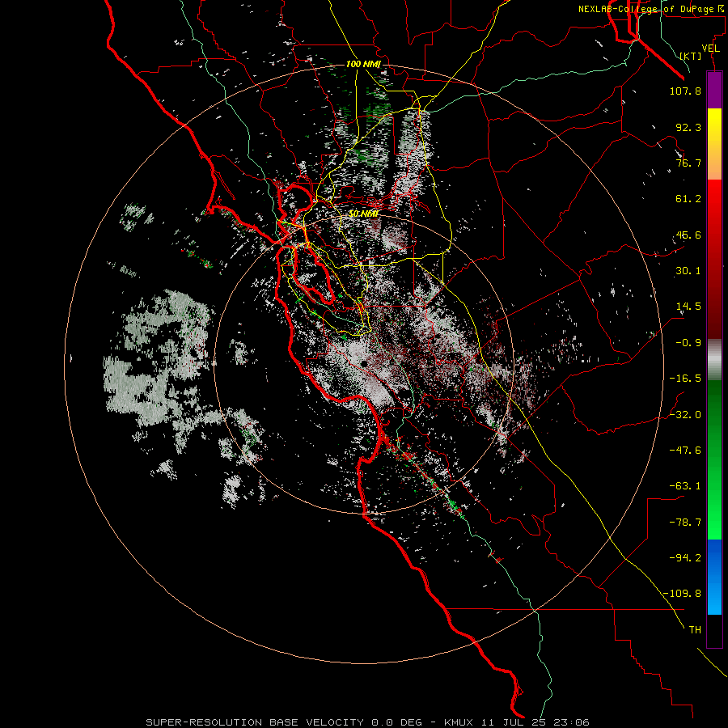Select the -16.5 scale value
The height and width of the screenshot is (728, 728).
pyautogui.click(x=685, y=379)
